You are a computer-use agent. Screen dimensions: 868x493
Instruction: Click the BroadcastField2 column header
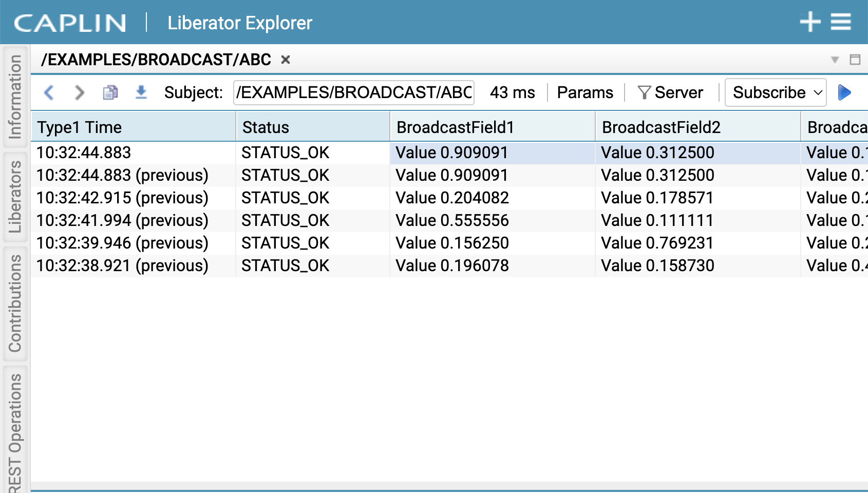[x=698, y=127]
